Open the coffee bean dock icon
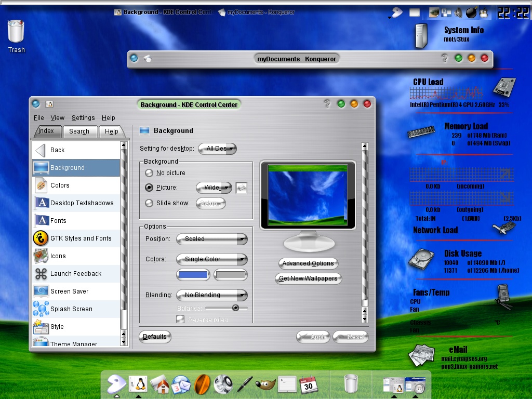 coord(202,384)
